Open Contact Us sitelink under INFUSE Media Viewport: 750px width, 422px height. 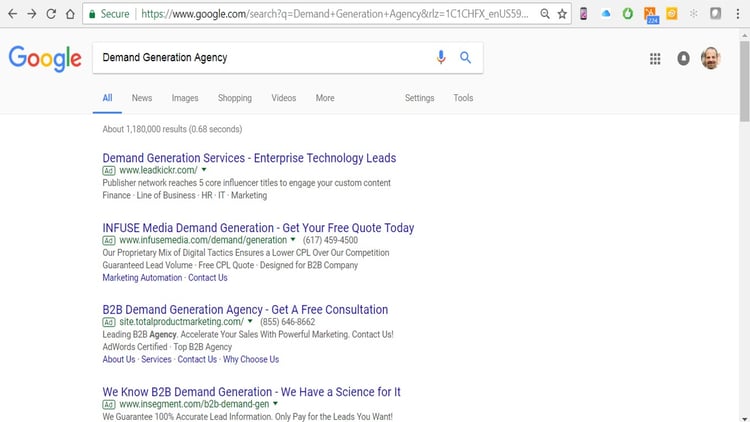point(208,278)
